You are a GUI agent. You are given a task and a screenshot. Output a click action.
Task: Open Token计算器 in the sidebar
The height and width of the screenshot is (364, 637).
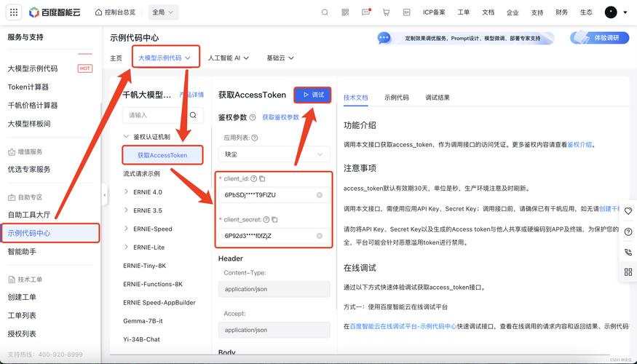pyautogui.click(x=28, y=87)
